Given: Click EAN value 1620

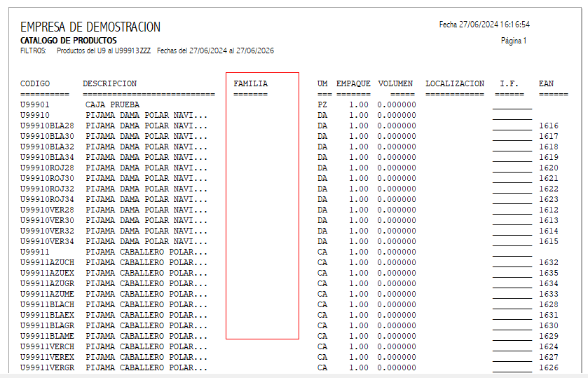Looking at the screenshot, I should (x=549, y=168).
